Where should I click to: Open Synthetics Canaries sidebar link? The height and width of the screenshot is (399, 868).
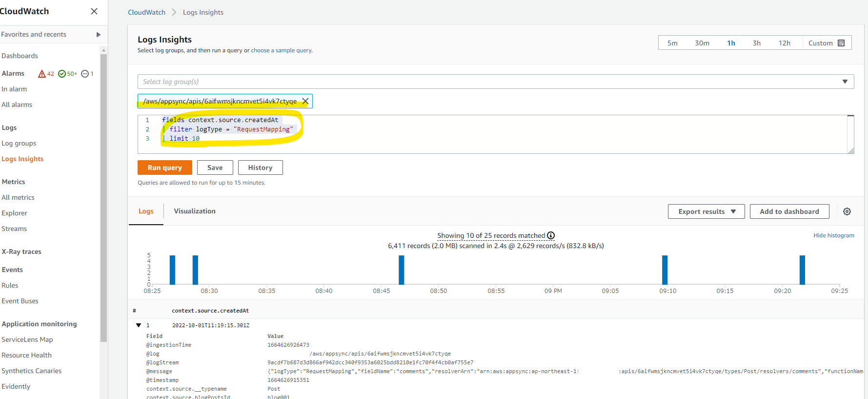32,371
